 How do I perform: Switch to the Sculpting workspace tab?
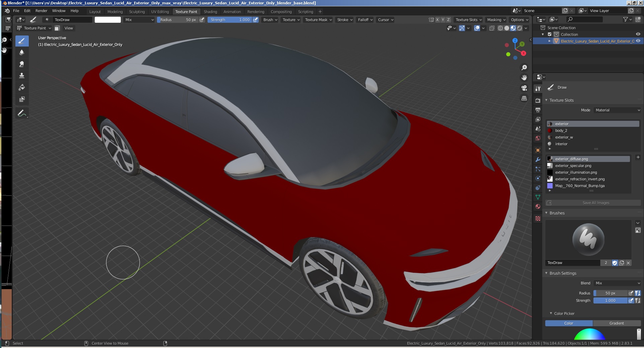137,12
